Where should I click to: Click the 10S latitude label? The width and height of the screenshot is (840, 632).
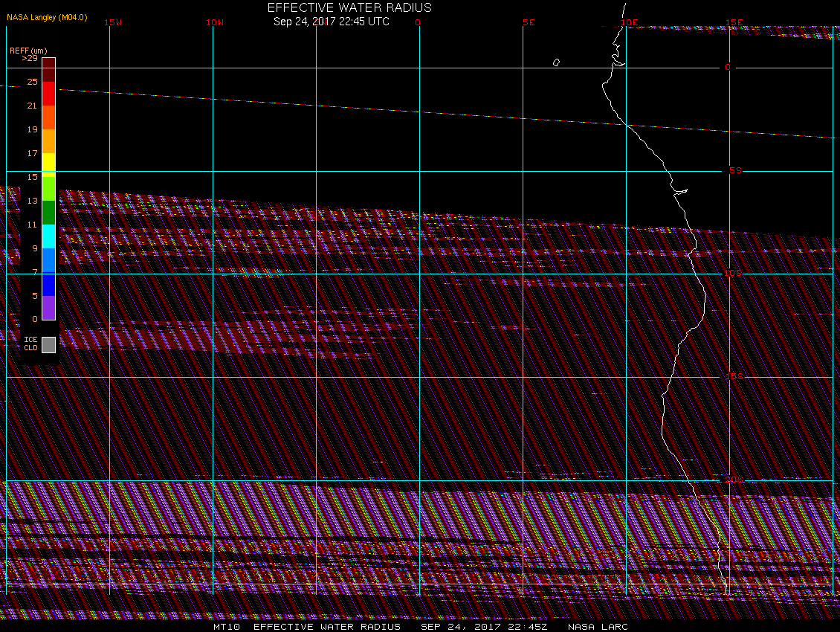[x=733, y=274]
